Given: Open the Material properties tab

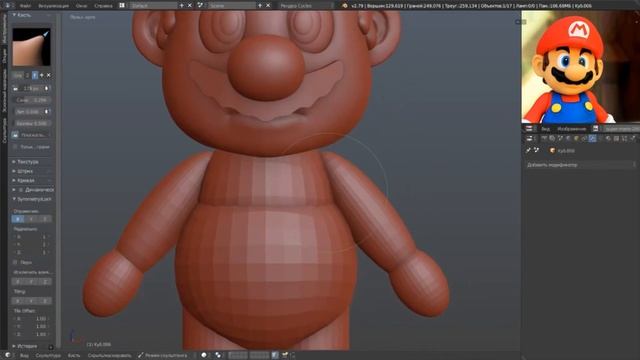Looking at the screenshot, I should 608,139.
